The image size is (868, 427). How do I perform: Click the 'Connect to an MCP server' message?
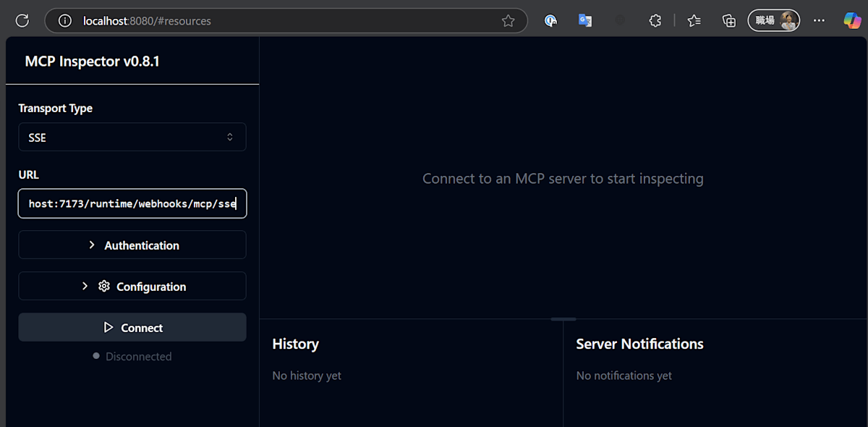coord(563,178)
